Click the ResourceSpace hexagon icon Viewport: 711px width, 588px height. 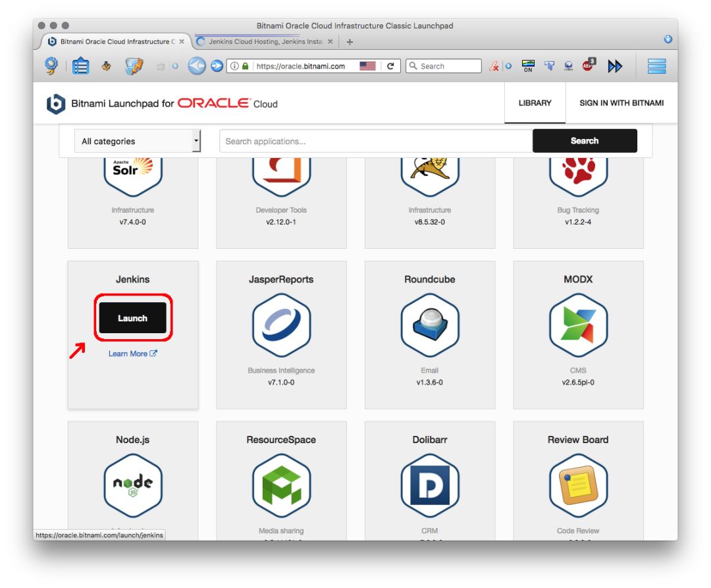281,485
